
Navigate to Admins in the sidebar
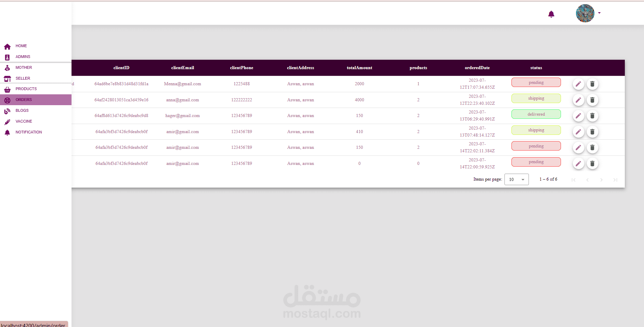(x=36, y=57)
